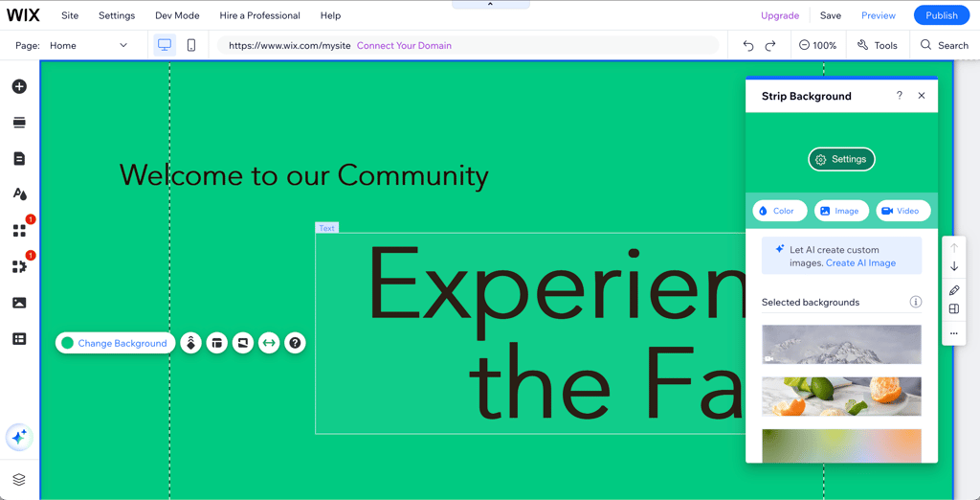Viewport: 980px width, 500px height.
Task: Click the strip help question icon
Action: (295, 343)
